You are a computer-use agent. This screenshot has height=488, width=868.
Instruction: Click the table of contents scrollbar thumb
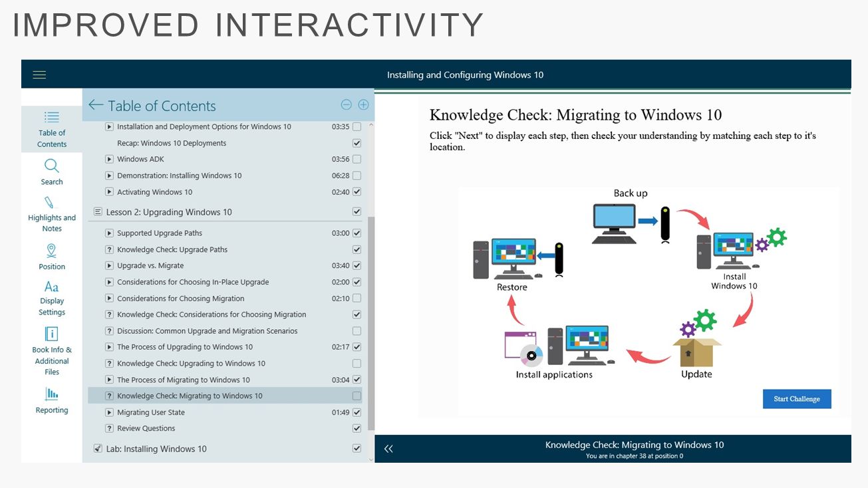[371, 322]
